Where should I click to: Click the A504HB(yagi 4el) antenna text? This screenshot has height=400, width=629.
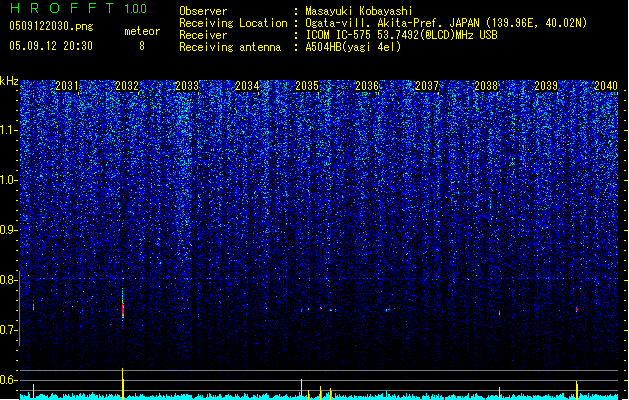click(353, 47)
